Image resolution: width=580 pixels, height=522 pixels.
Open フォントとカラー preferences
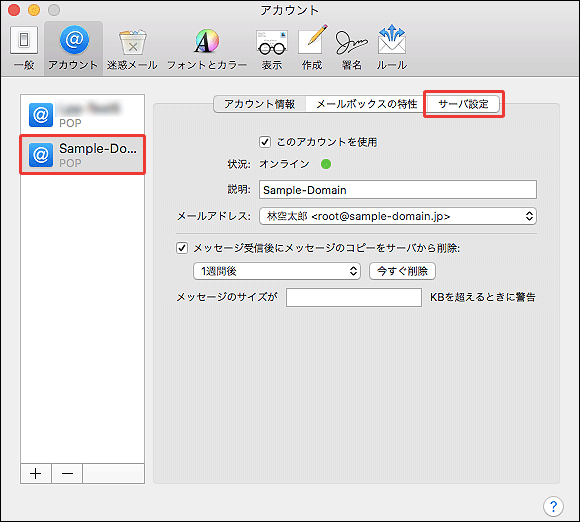coord(207,48)
